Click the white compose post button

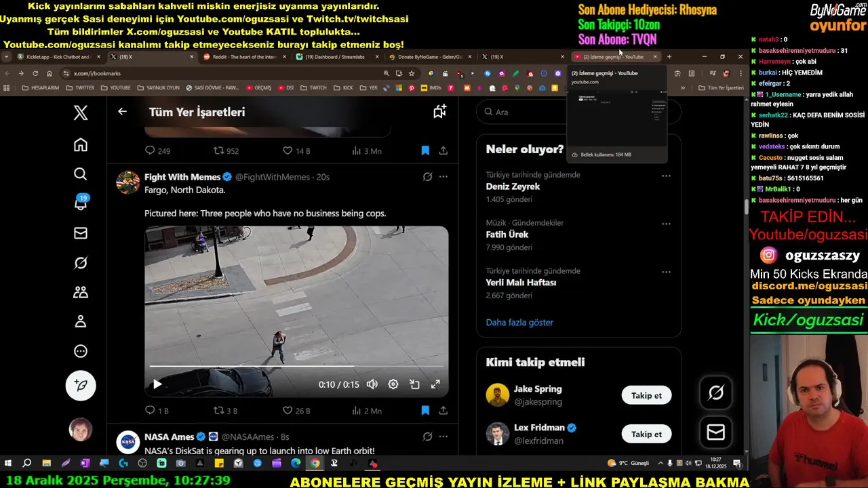81,385
